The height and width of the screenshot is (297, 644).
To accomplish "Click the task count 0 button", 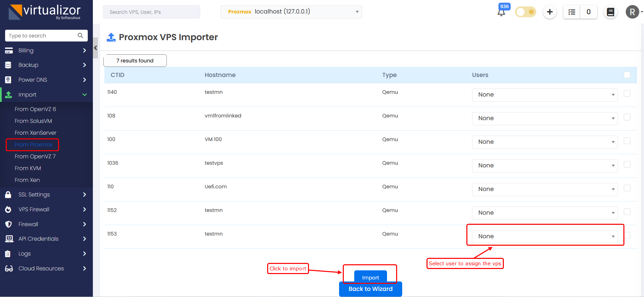I will (x=589, y=12).
